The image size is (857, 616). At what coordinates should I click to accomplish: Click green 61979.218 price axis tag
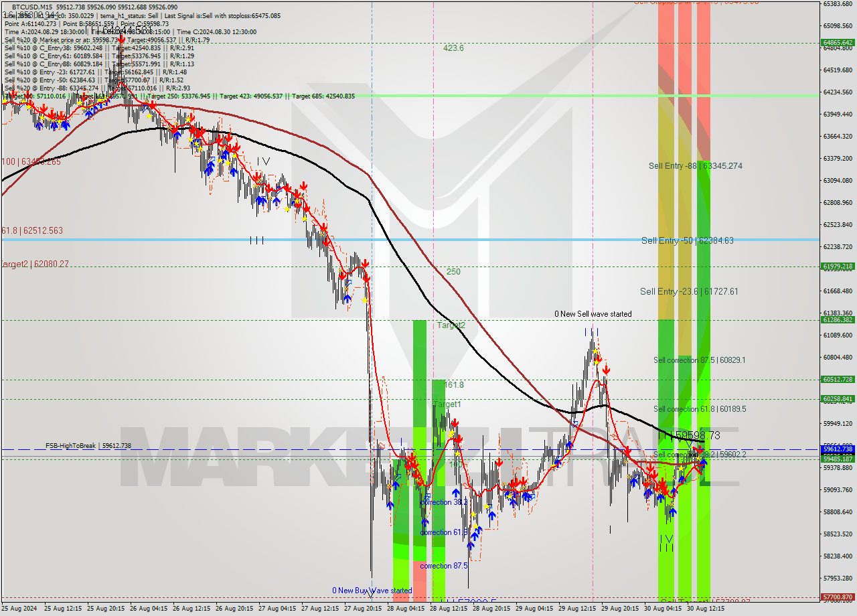pyautogui.click(x=838, y=266)
